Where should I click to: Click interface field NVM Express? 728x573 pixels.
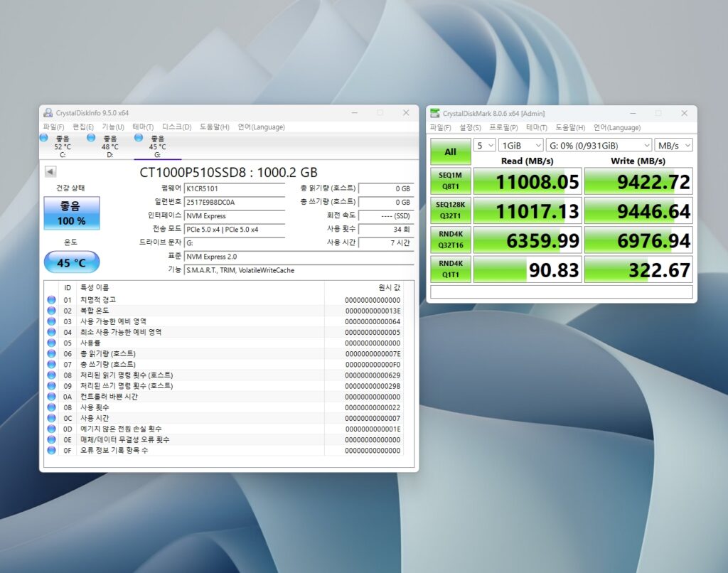pos(235,216)
